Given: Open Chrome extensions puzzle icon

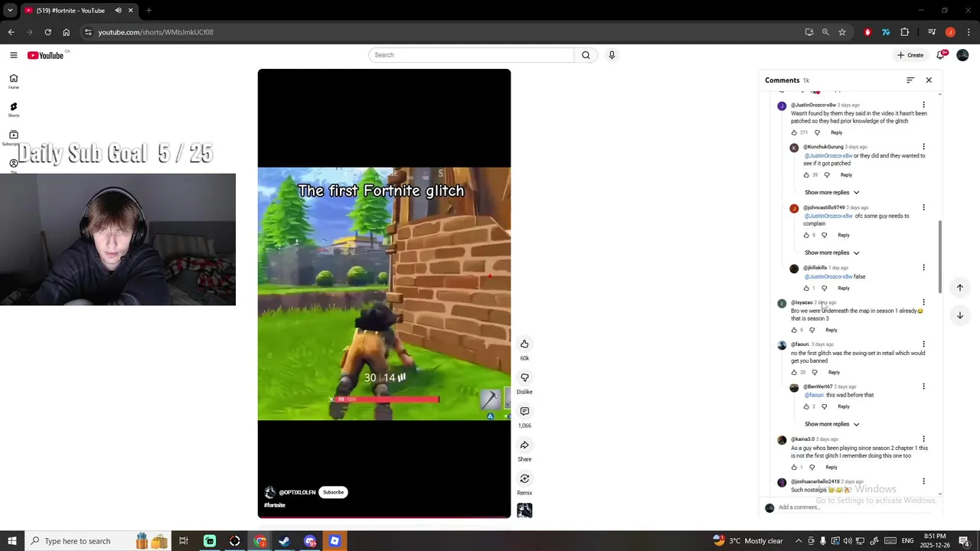Looking at the screenshot, I should (x=905, y=32).
